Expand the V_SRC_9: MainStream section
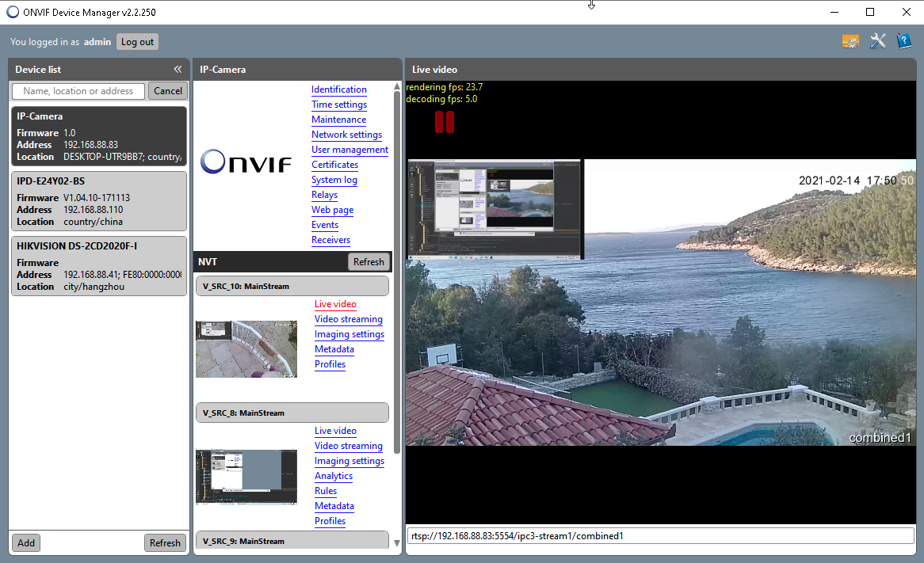This screenshot has width=924, height=563. (292, 541)
